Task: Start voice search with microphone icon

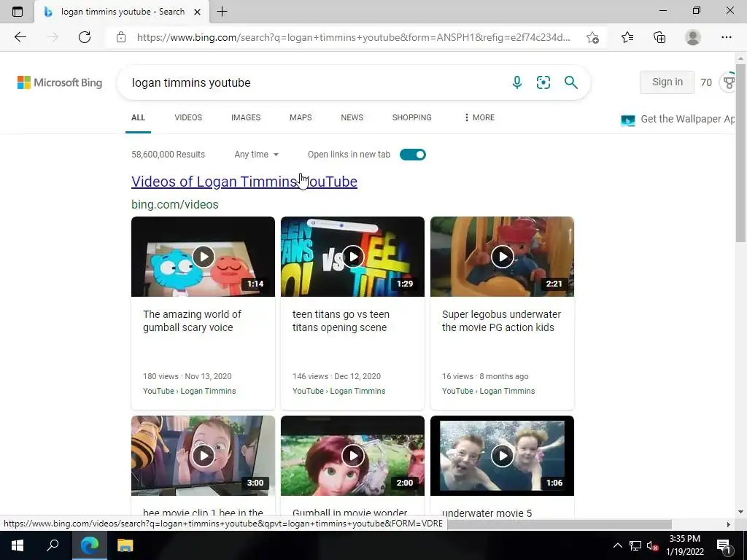Action: pos(517,82)
